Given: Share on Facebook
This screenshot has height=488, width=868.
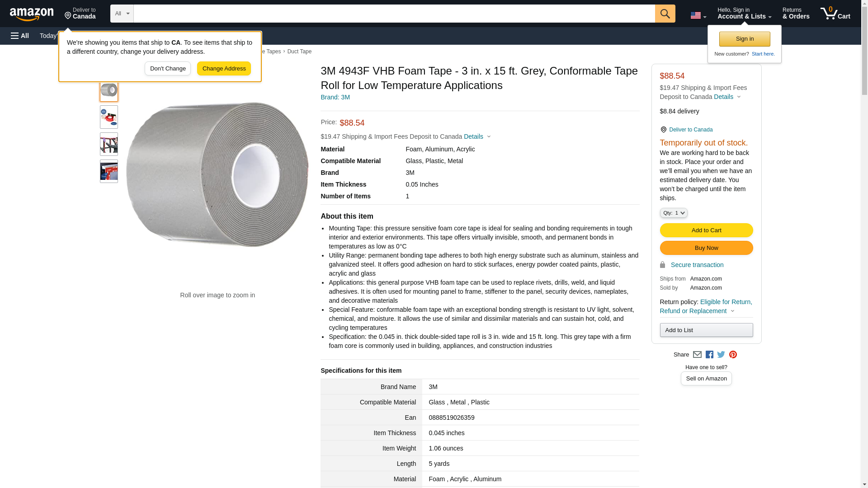Looking at the screenshot, I should [x=709, y=355].
